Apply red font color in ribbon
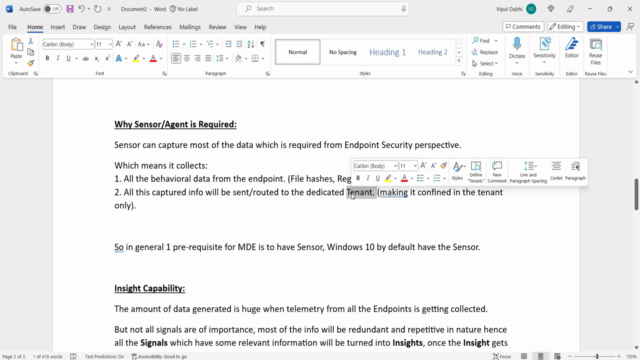The width and height of the screenshot is (640, 360). pyautogui.click(x=153, y=59)
